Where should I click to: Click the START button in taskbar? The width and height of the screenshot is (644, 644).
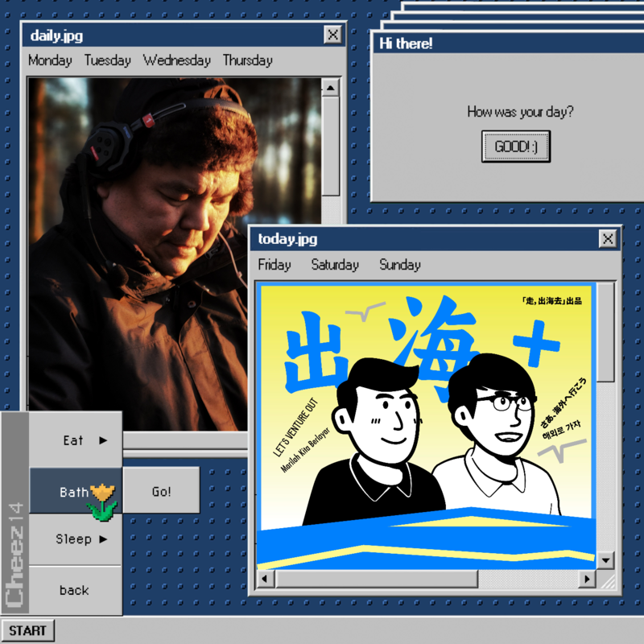tap(28, 630)
